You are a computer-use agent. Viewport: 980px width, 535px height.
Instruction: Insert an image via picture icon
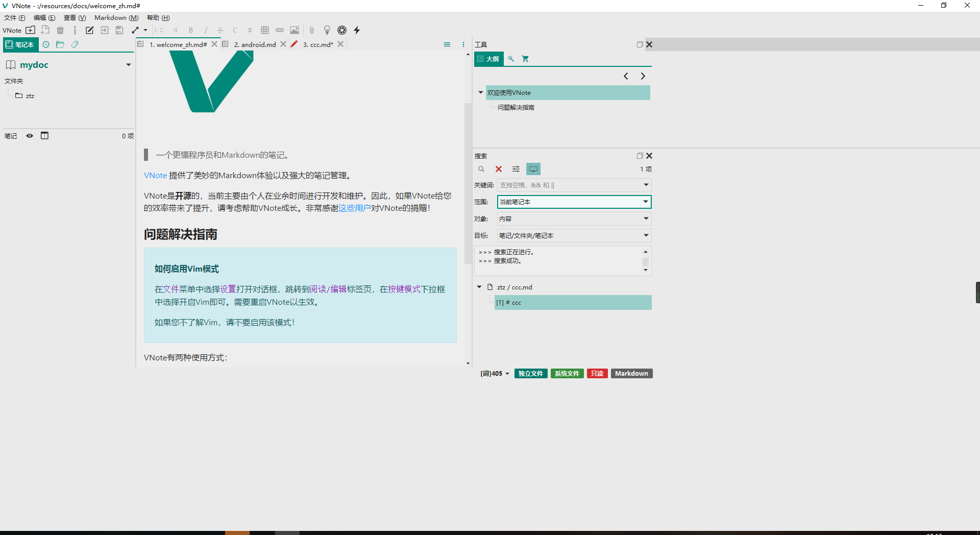tap(295, 30)
